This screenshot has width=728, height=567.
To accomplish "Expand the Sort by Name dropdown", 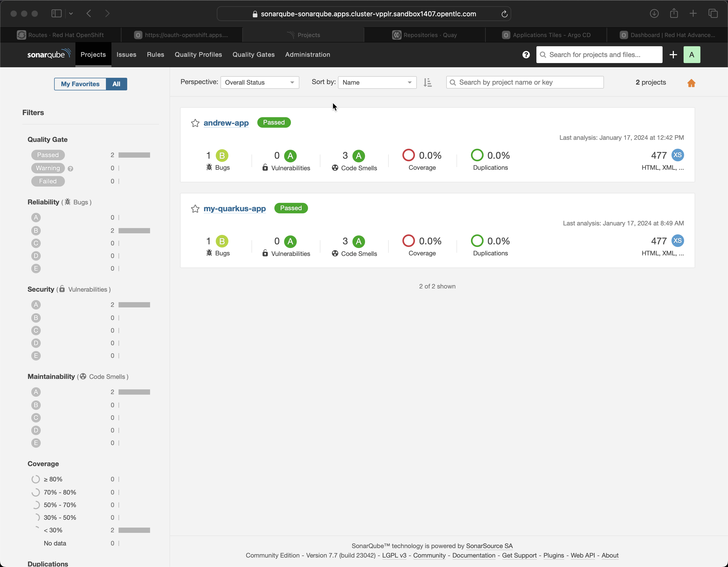I will 377,82.
